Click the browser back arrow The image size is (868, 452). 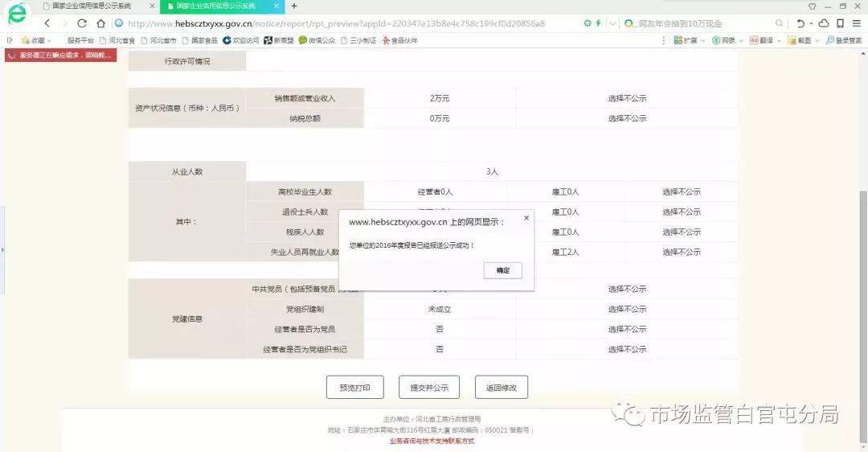47,23
